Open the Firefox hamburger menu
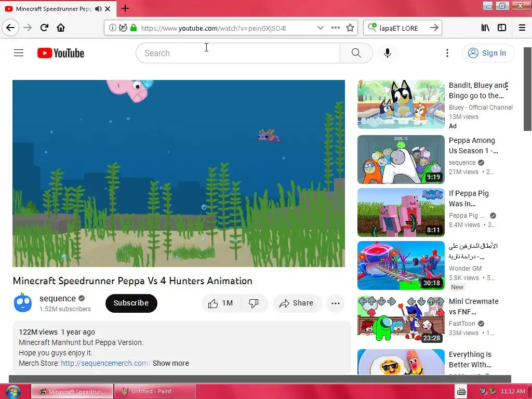The image size is (532, 399). click(522, 28)
